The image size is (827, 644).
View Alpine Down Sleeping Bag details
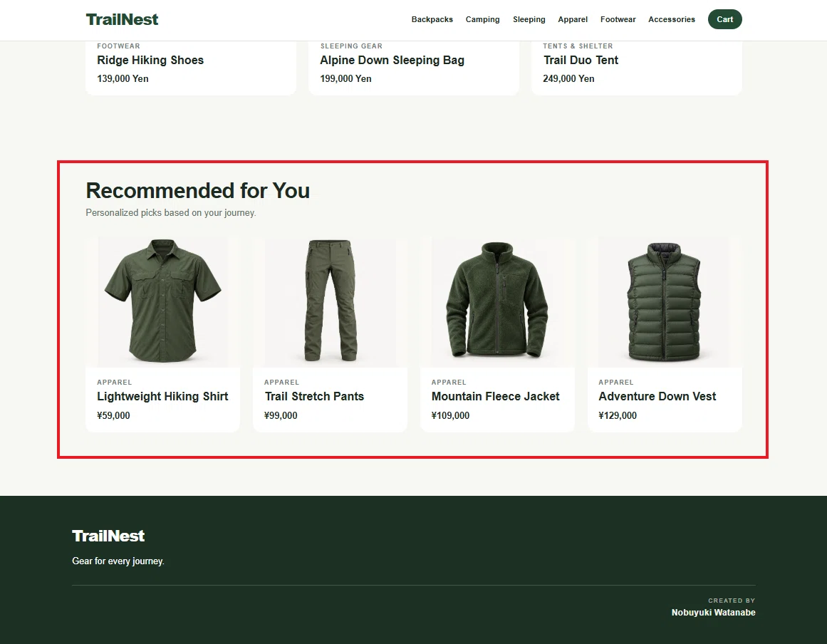pos(392,60)
